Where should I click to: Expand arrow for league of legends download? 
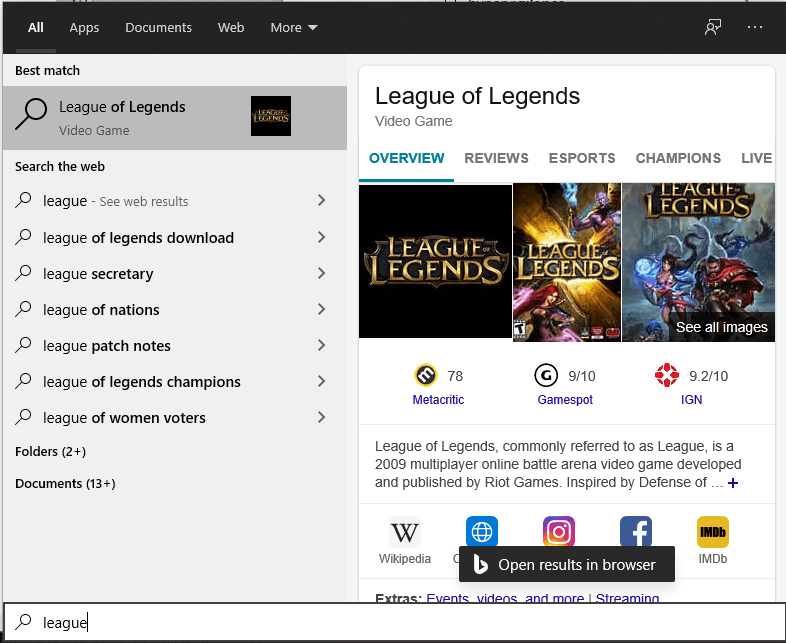click(x=322, y=237)
